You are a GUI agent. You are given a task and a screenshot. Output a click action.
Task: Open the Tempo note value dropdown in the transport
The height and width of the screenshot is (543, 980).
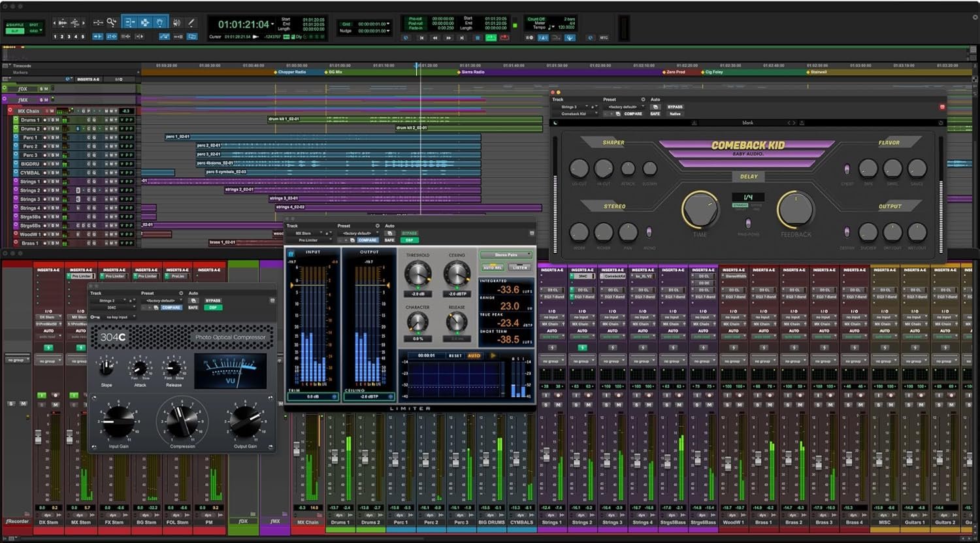[551, 27]
